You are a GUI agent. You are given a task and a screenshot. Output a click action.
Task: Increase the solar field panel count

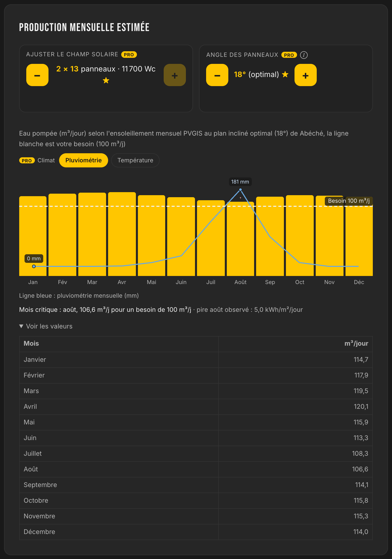[x=175, y=75]
